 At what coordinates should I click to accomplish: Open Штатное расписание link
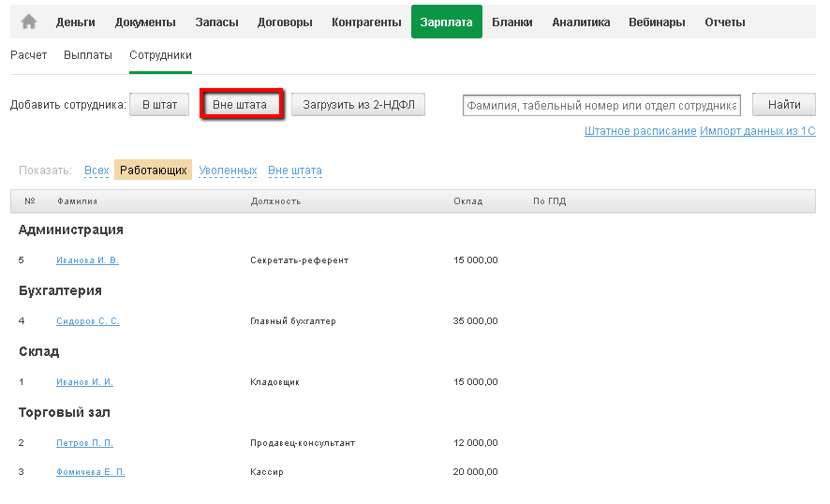(x=641, y=131)
